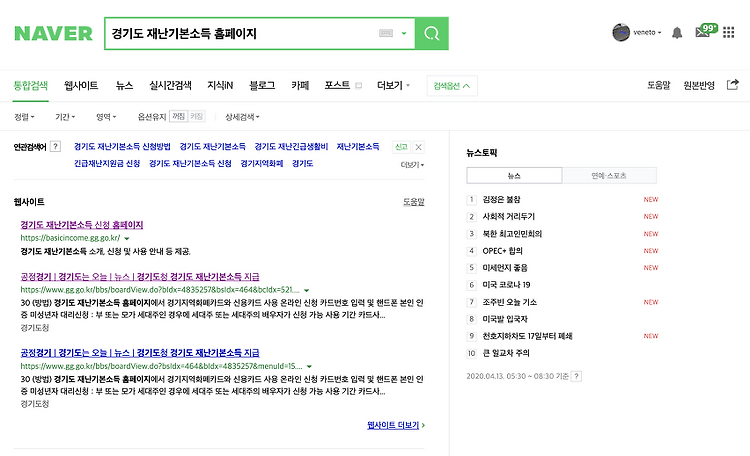Select the 통합검색 tab

(x=31, y=86)
